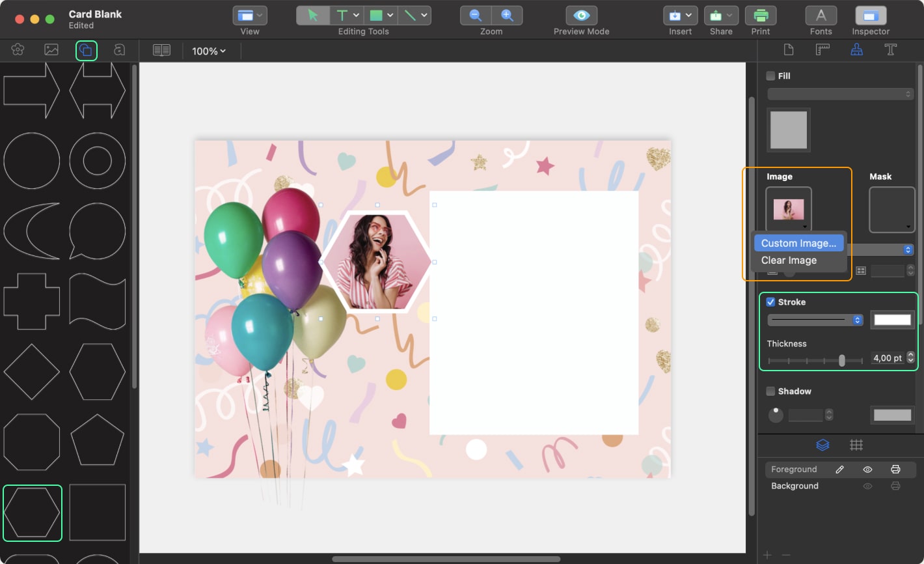Image resolution: width=924 pixels, height=564 pixels.
Task: Toggle Foreground layer visibility eye
Action: 867,470
